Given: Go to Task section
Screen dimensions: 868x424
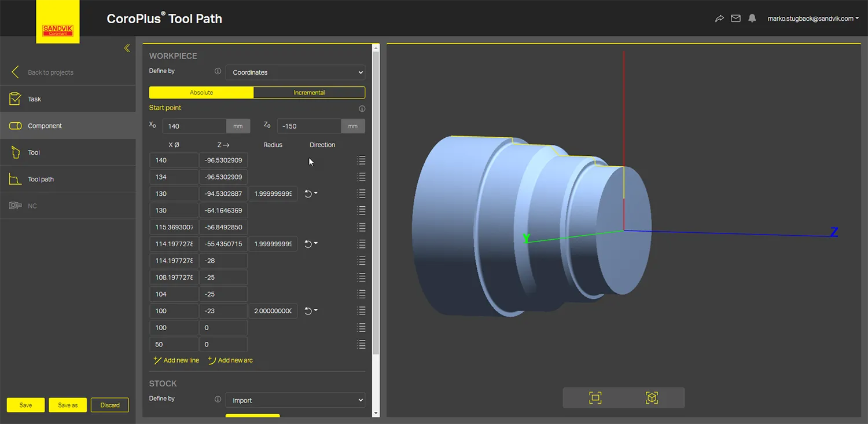Looking at the screenshot, I should (68, 99).
